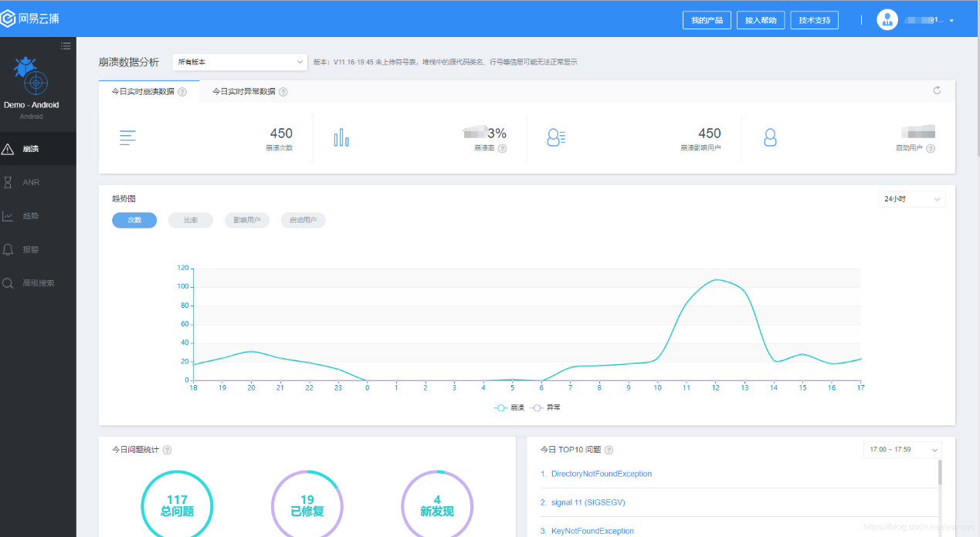Click the help icon beside 崩溃率
The height and width of the screenshot is (537, 980).
[502, 148]
